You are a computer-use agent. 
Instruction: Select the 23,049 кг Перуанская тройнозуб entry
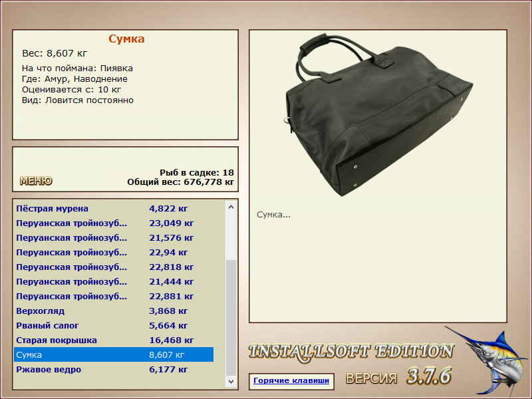[114, 223]
